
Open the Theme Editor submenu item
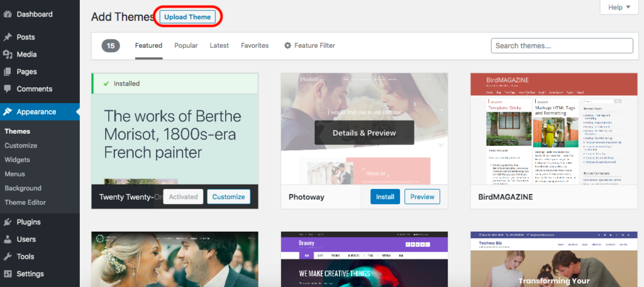(x=25, y=203)
